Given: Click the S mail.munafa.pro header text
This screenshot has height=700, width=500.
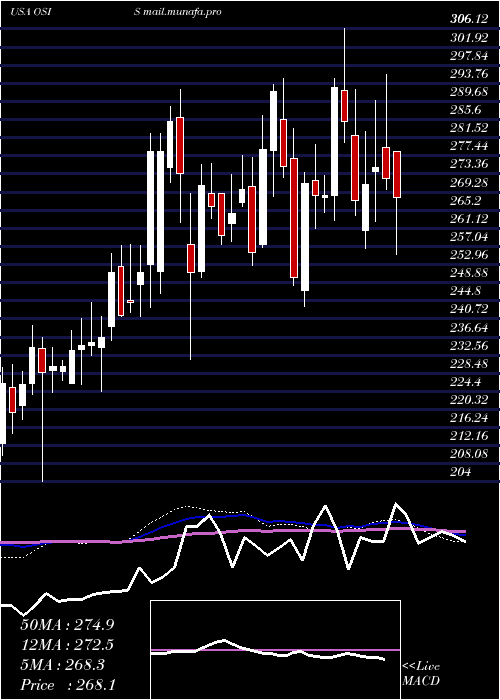Looking at the screenshot, I should pos(178,12).
